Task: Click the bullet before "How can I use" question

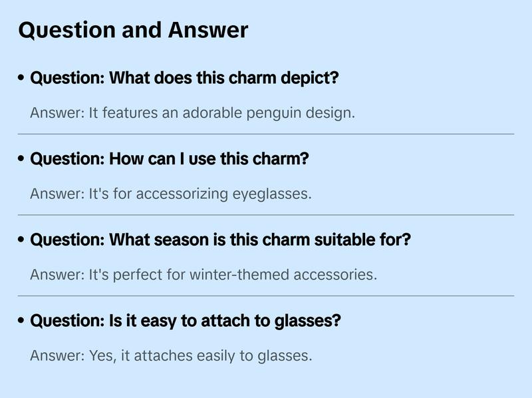Action: coord(22,160)
